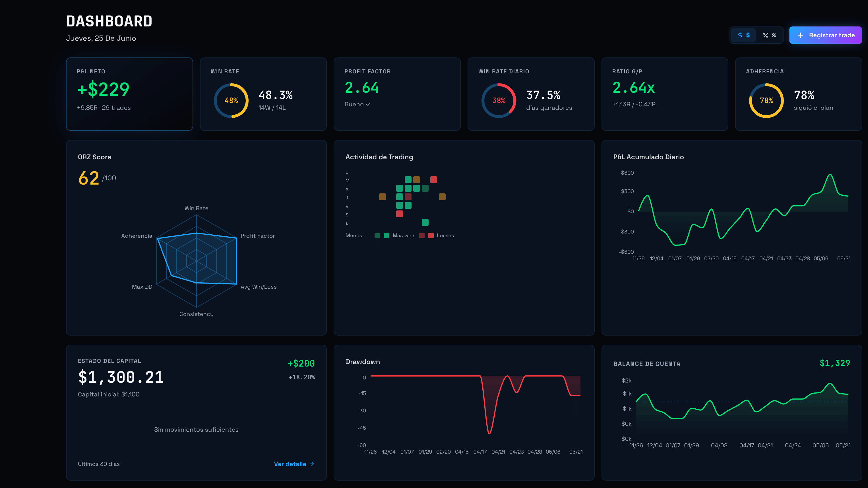Click the green cell in heatmap row D
Image resolution: width=868 pixels, height=488 pixels.
click(x=425, y=222)
